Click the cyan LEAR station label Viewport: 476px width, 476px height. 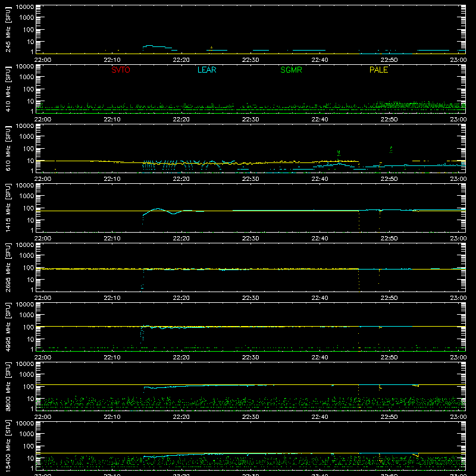point(206,70)
